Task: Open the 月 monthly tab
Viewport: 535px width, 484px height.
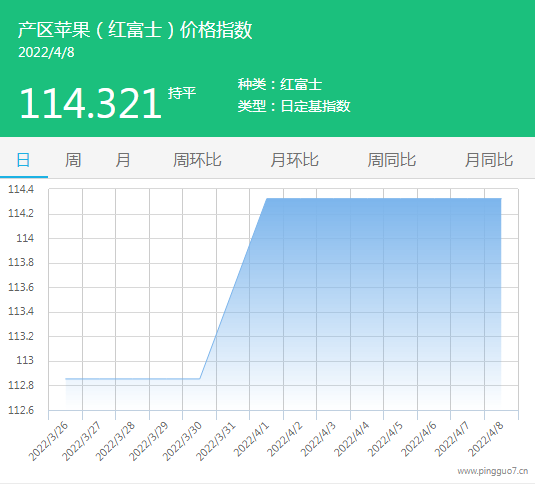Action: (123, 160)
